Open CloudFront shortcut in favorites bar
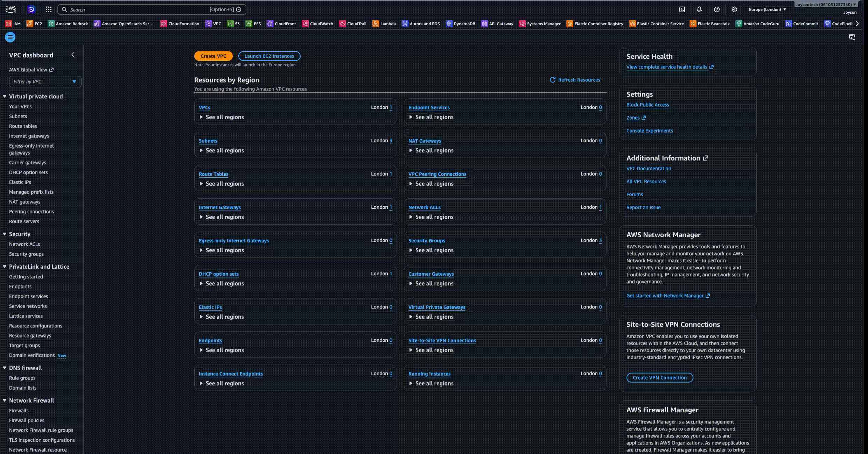Image resolution: width=868 pixels, height=454 pixels. 281,24
